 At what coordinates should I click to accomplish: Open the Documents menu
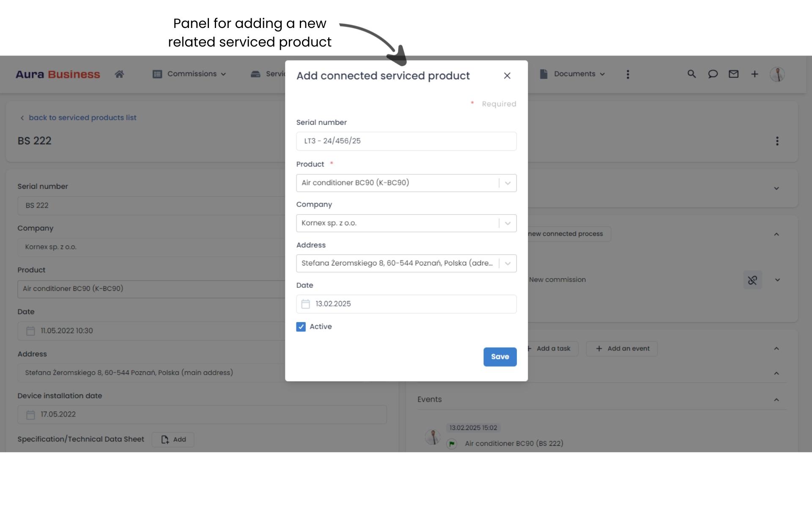coord(573,74)
